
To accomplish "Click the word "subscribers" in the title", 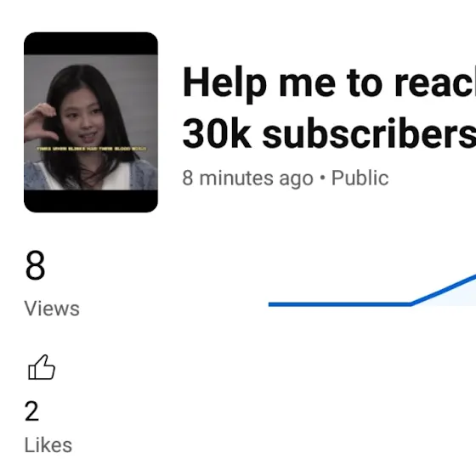I will click(x=369, y=133).
